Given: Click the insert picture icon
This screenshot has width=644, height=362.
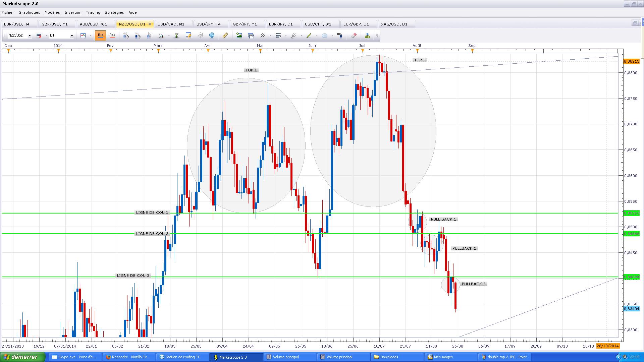Looking at the screenshot, I should (x=239, y=36).
